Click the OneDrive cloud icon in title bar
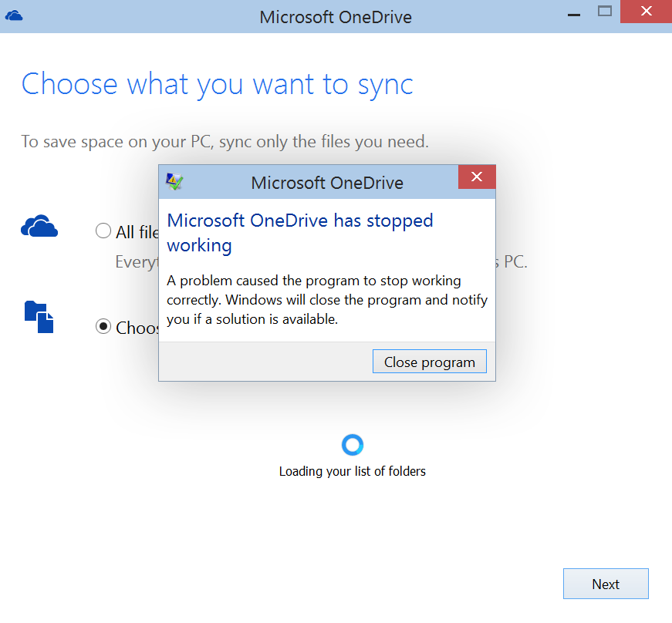 click(14, 16)
